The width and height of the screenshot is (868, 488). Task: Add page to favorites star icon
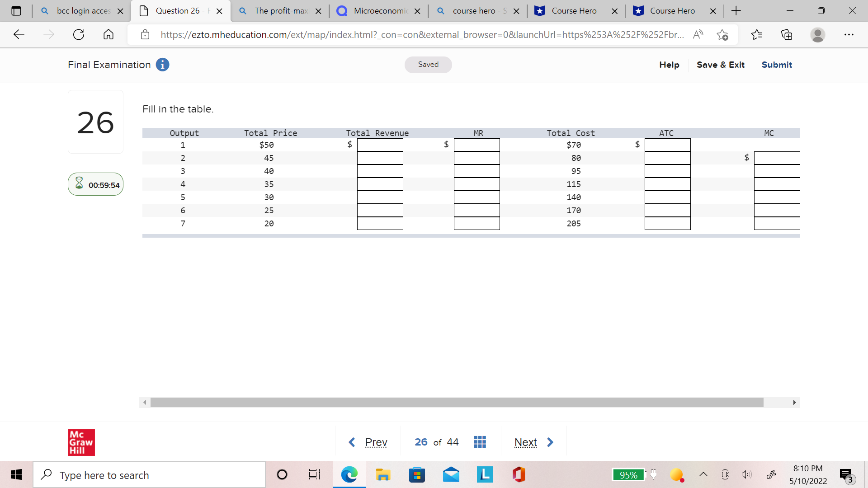(722, 35)
